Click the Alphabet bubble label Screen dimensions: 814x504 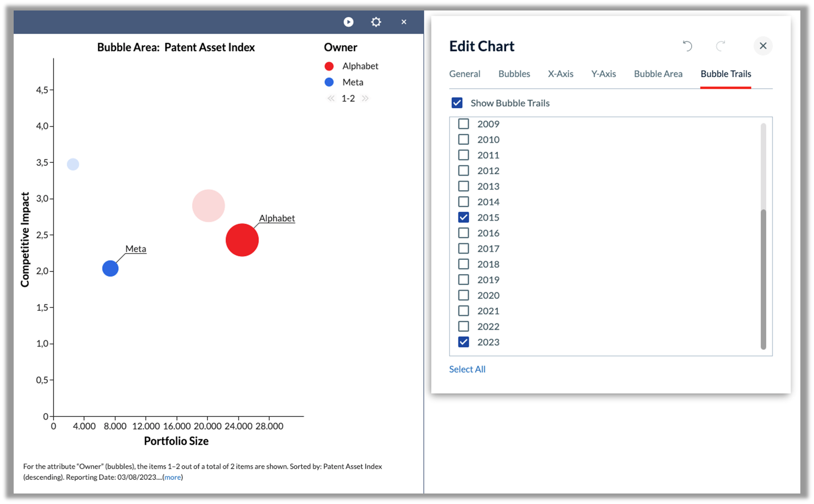pyautogui.click(x=277, y=218)
